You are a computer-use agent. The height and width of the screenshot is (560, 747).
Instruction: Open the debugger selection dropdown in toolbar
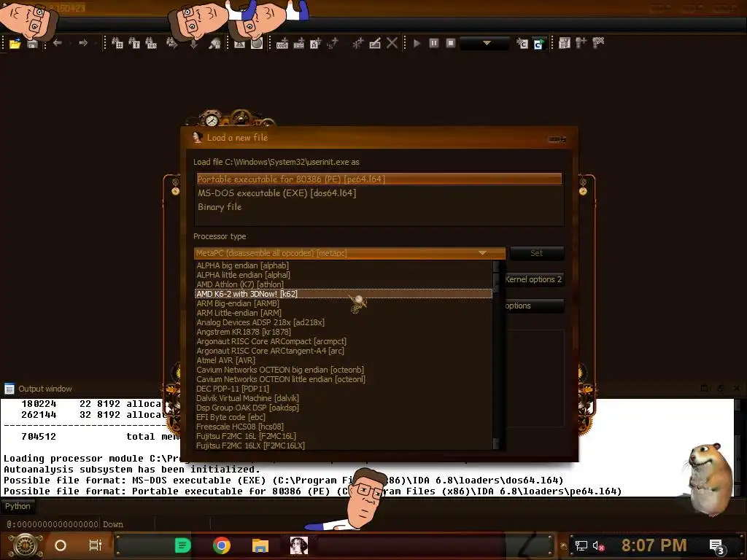486,43
